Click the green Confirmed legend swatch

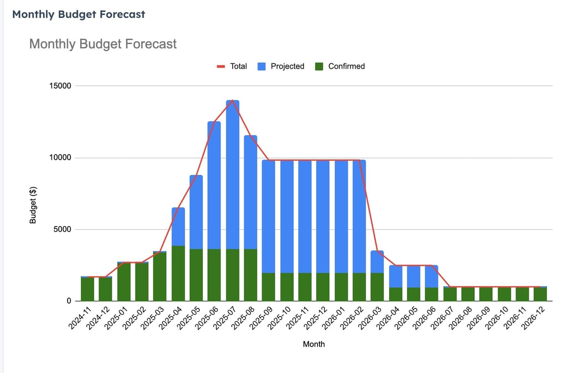click(x=320, y=66)
